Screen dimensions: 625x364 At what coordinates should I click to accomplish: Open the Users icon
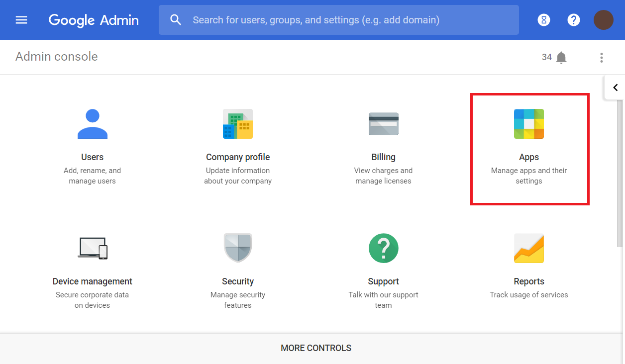pyautogui.click(x=93, y=124)
